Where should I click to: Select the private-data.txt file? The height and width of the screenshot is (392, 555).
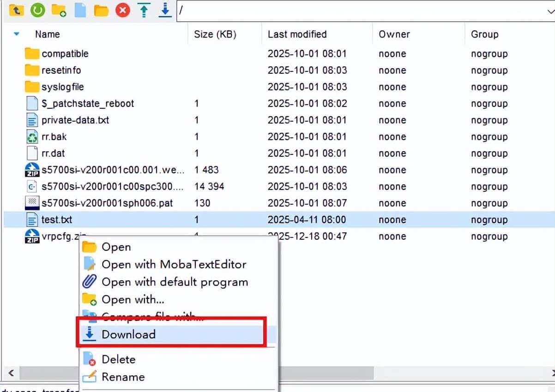75,120
